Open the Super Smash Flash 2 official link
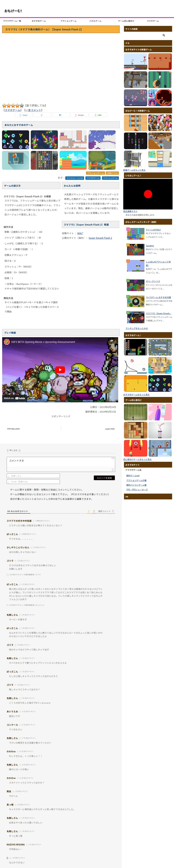The width and height of the screenshot is (174, 868). (100, 238)
